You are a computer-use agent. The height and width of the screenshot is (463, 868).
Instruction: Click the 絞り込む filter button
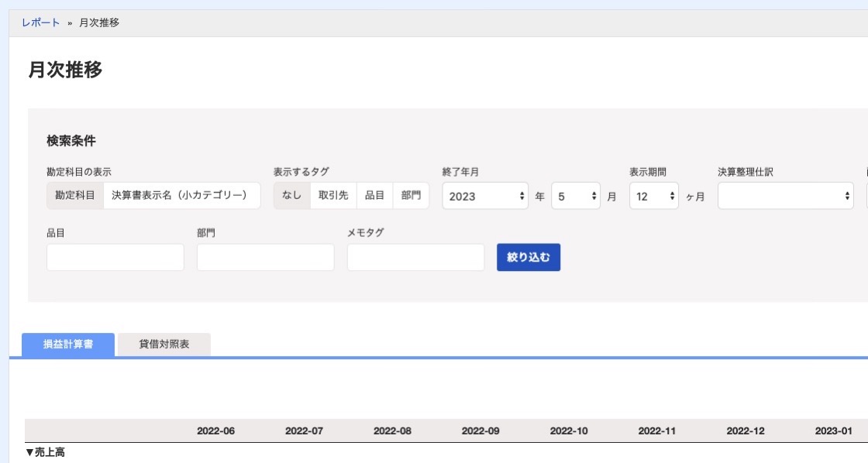click(x=529, y=257)
